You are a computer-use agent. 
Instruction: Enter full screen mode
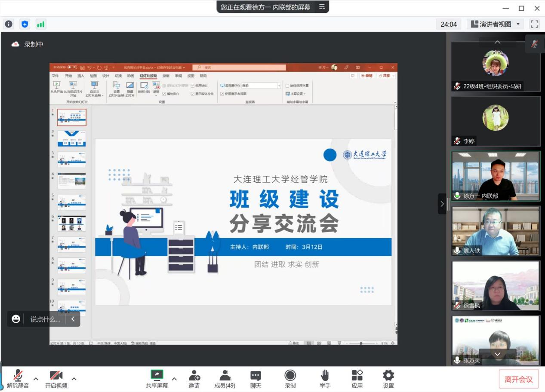click(x=534, y=24)
